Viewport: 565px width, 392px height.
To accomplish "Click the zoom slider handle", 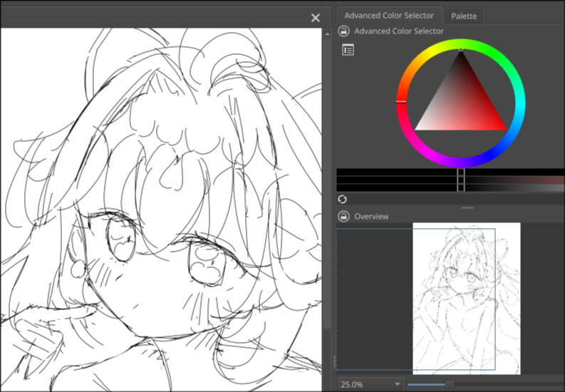I will [450, 384].
